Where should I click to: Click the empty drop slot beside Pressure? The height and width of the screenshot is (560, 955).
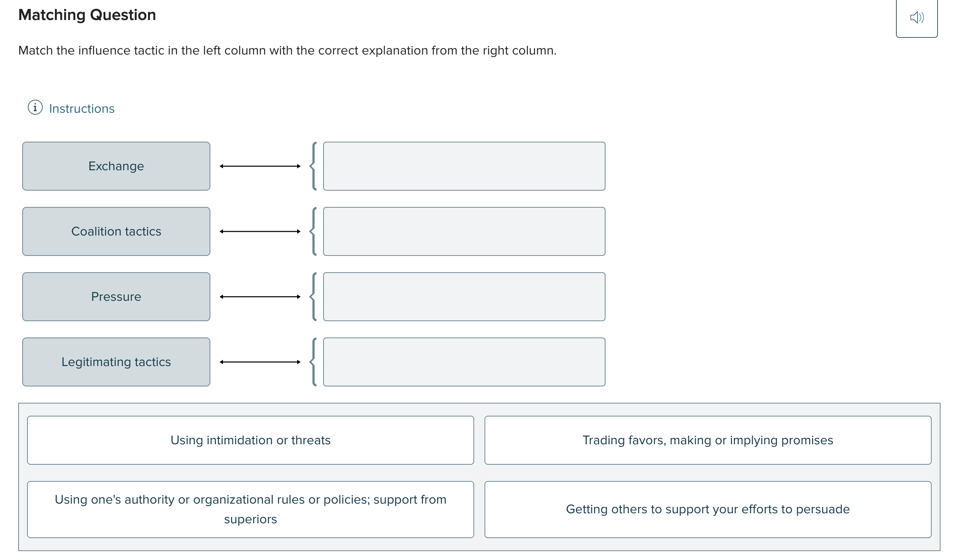point(464,297)
